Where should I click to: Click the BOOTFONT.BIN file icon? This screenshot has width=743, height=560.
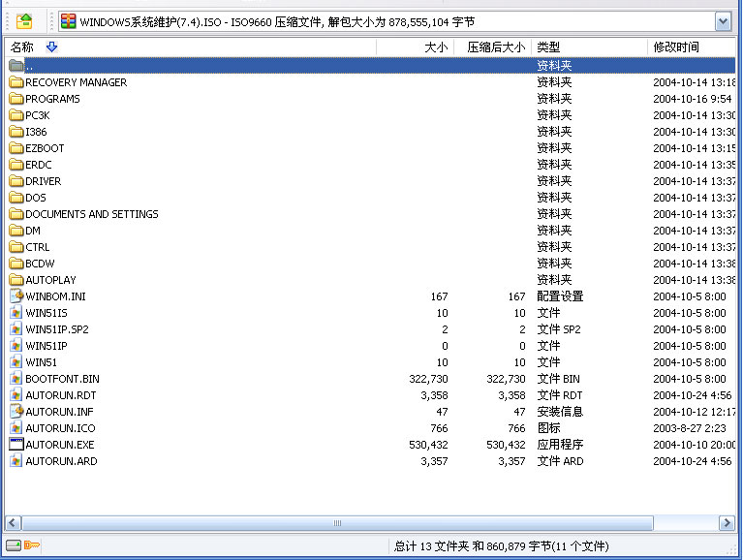[x=16, y=378]
